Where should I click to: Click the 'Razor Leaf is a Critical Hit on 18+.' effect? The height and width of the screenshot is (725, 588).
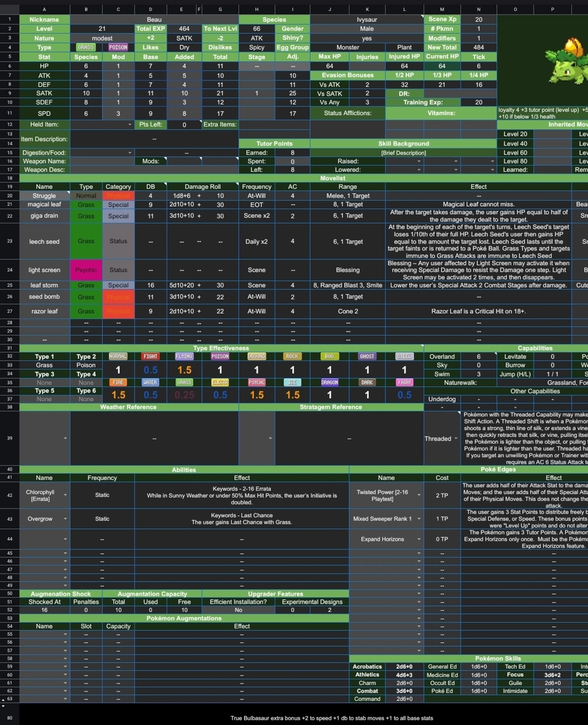479,311
